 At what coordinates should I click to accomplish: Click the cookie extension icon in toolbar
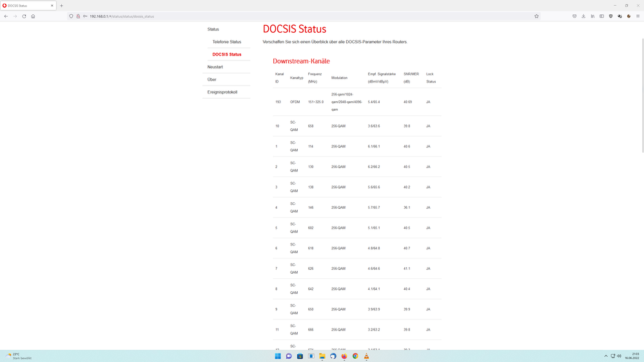pos(629,16)
